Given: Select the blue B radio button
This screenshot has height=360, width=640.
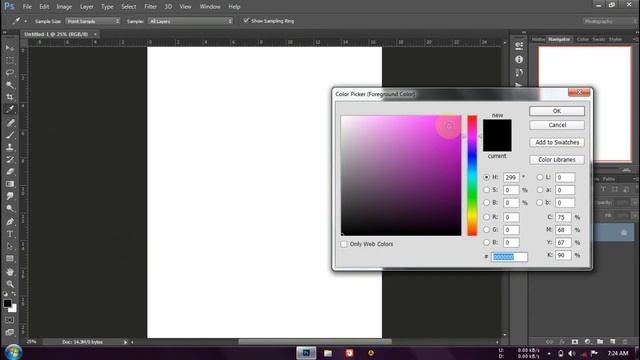Looking at the screenshot, I should coord(486,242).
